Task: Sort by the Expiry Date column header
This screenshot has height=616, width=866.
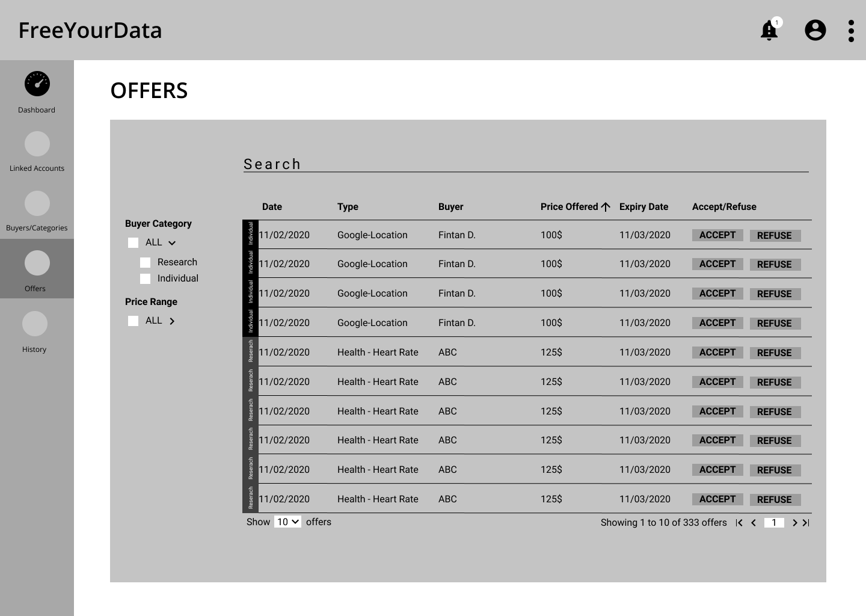Action: coord(643,207)
